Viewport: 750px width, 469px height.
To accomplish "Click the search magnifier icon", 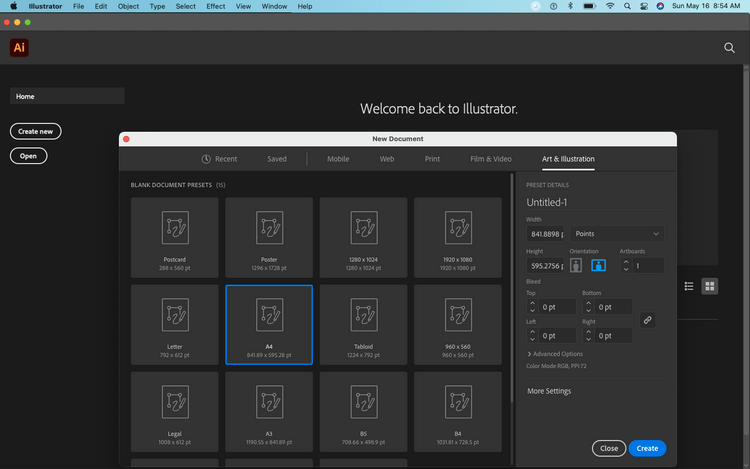I will [x=729, y=47].
